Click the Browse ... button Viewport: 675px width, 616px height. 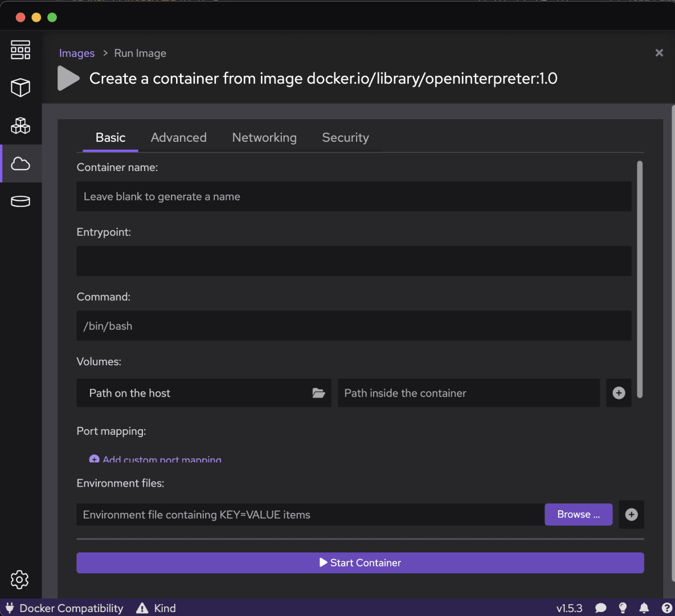578,515
